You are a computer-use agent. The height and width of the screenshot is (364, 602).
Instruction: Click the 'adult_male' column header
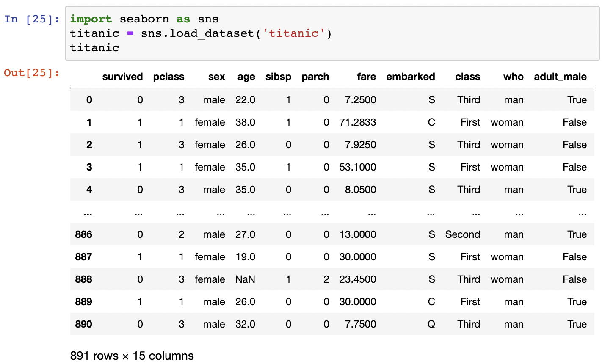point(560,77)
